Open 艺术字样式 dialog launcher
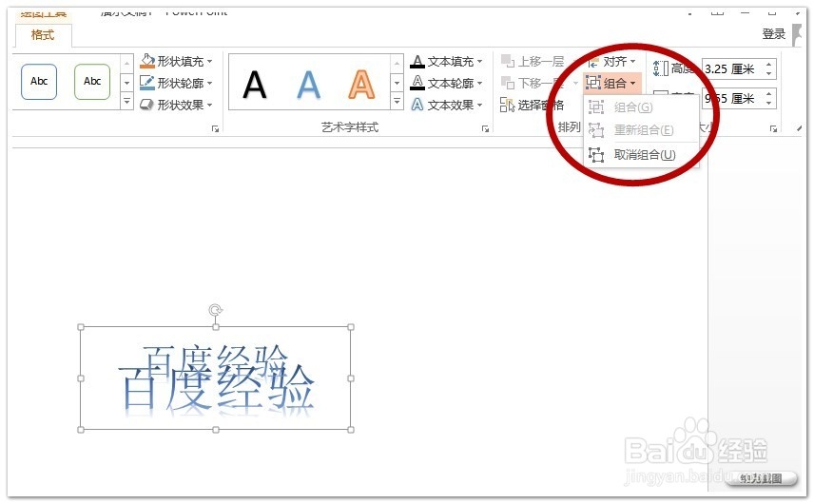The width and height of the screenshot is (814, 504). pyautogui.click(x=485, y=128)
